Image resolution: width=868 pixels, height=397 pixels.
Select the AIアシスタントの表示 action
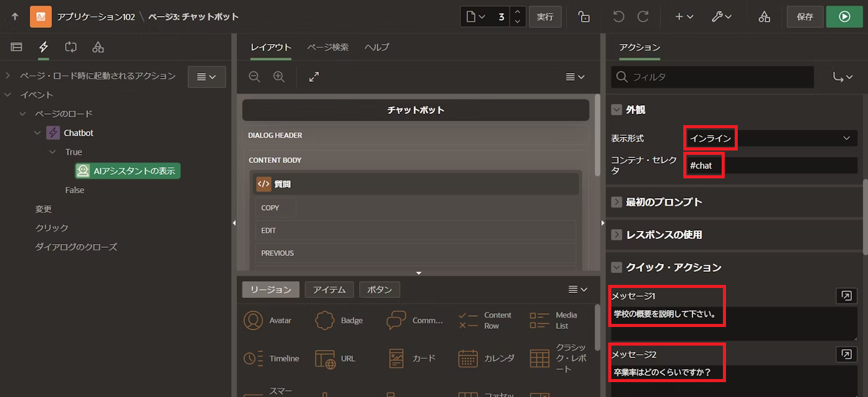click(x=128, y=171)
